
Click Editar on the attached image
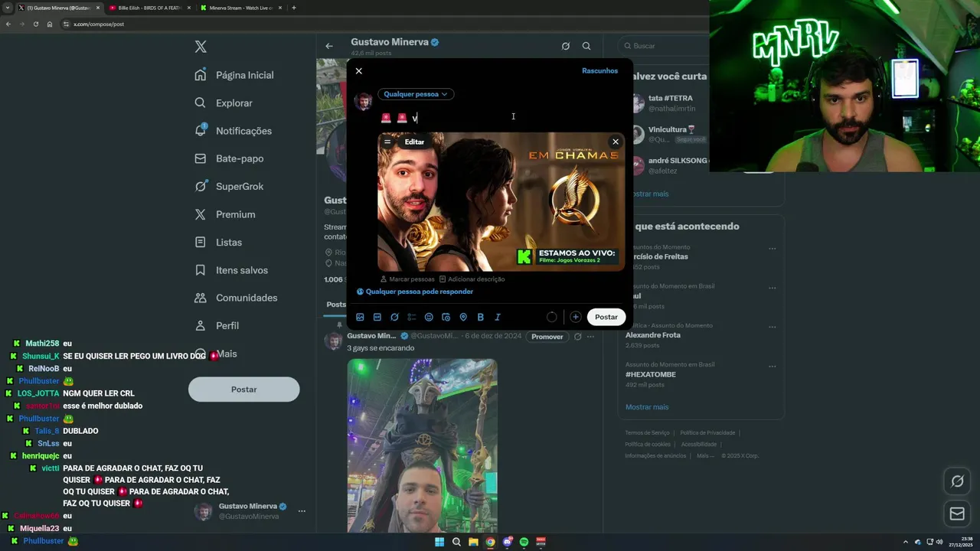pyautogui.click(x=414, y=142)
